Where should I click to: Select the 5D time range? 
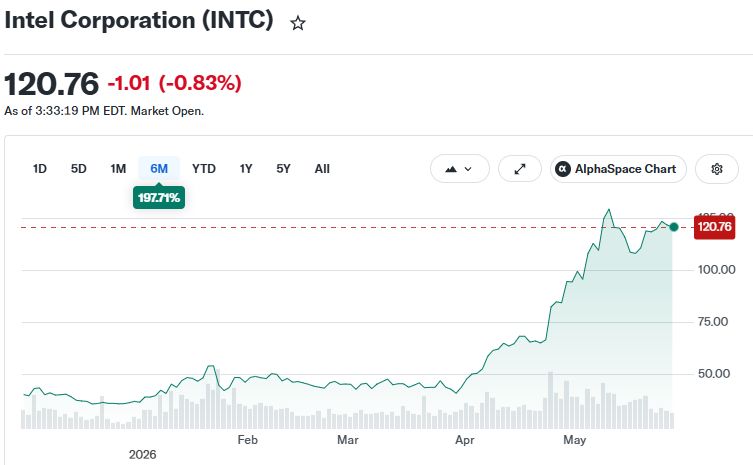click(x=78, y=169)
